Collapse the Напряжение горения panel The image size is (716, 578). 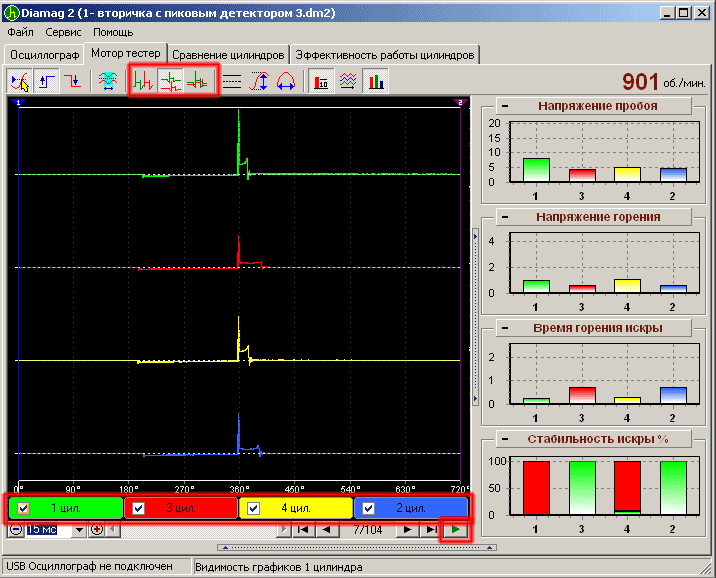pos(505,217)
